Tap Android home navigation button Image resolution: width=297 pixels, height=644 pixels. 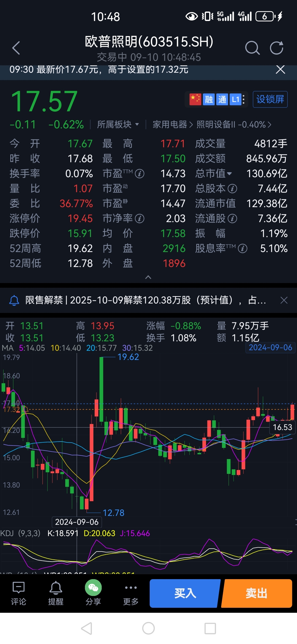[x=148, y=629]
